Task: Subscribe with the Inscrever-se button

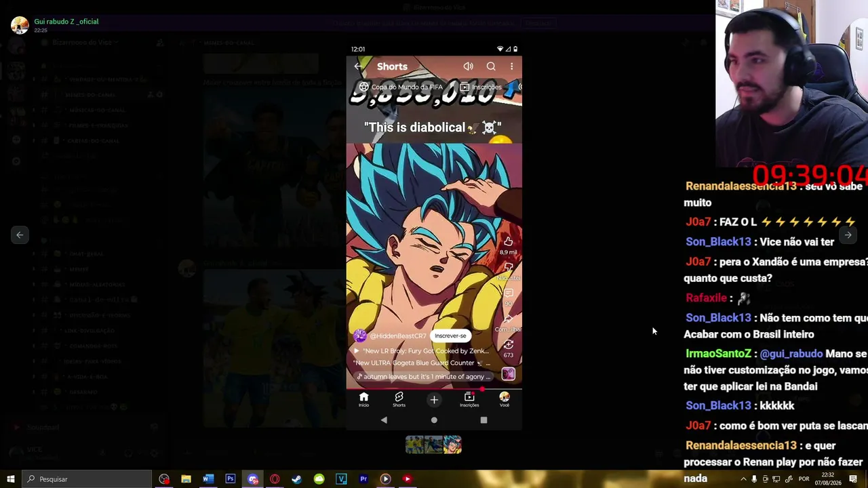Action: click(450, 335)
